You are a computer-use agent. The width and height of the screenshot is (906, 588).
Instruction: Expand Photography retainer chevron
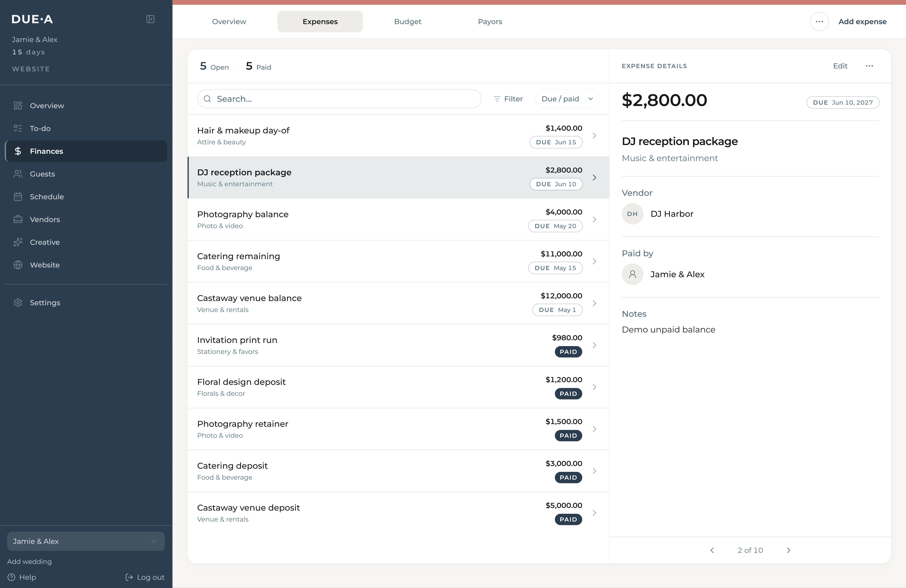pos(594,429)
